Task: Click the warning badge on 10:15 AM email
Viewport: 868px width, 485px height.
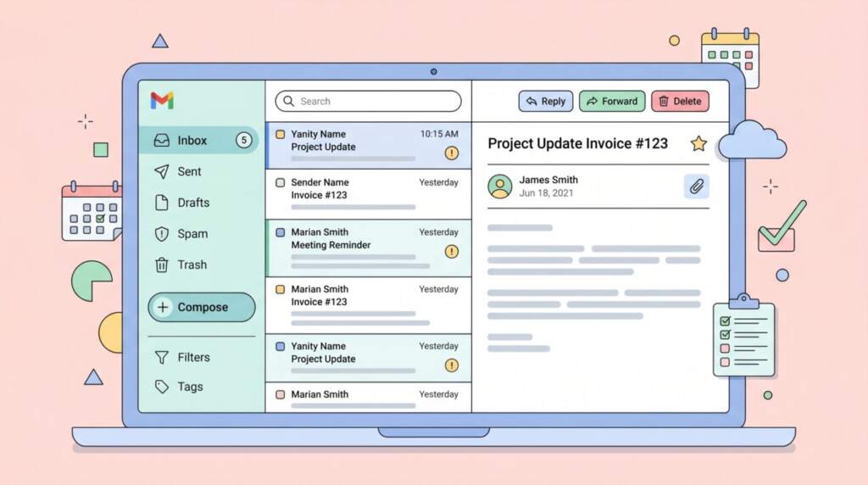Action: click(452, 153)
